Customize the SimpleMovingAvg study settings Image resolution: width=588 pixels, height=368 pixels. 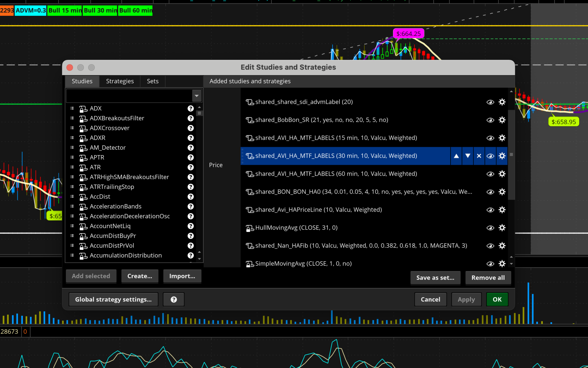502,263
